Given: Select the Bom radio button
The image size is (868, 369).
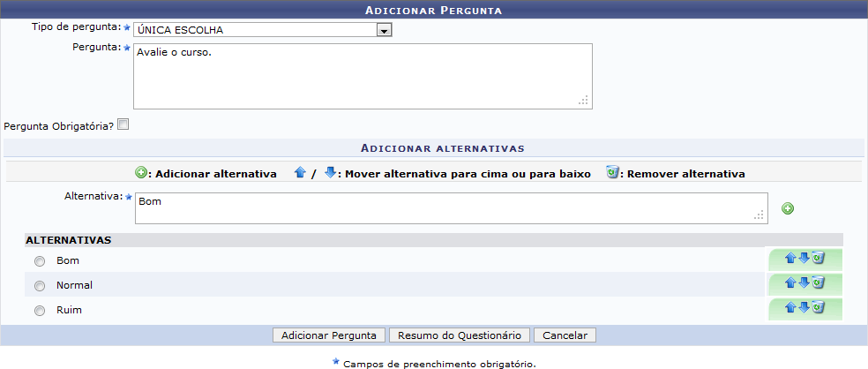Looking at the screenshot, I should tap(39, 261).
